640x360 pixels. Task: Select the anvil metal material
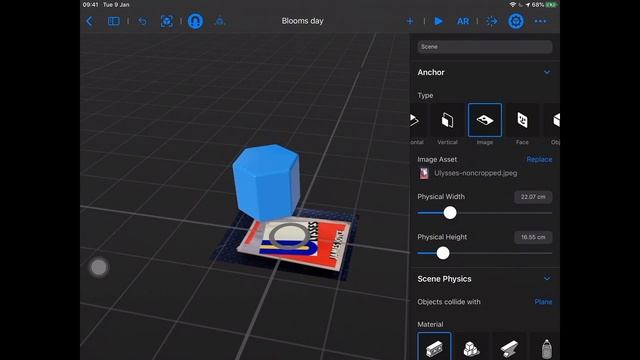[x=509, y=347]
